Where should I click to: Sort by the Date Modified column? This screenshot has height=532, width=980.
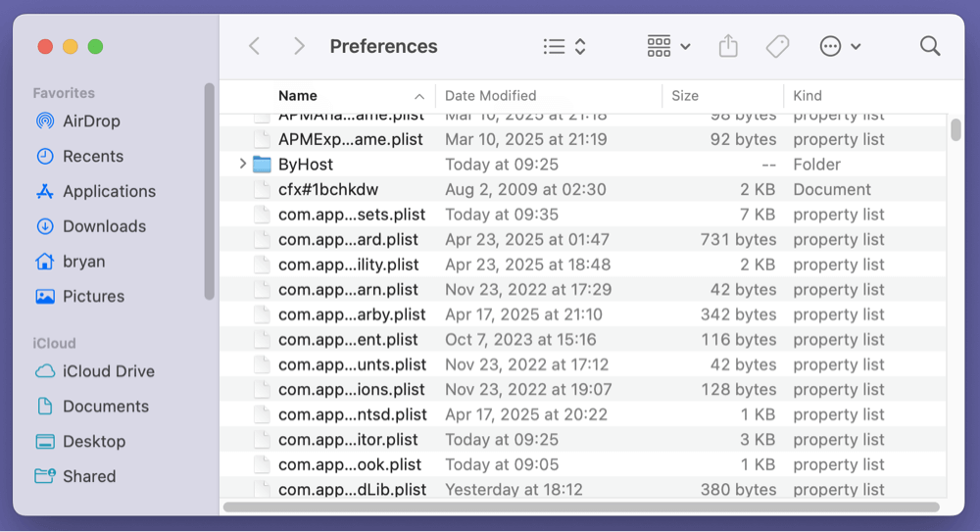(x=549, y=96)
